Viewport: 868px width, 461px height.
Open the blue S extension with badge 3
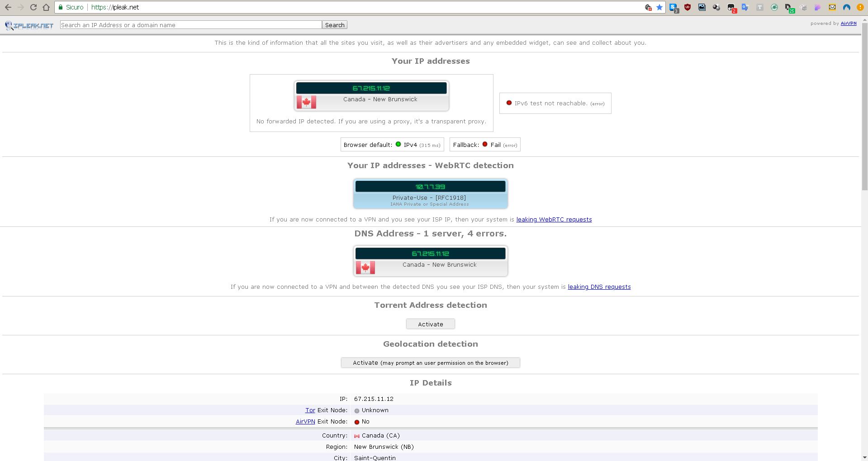674,8
